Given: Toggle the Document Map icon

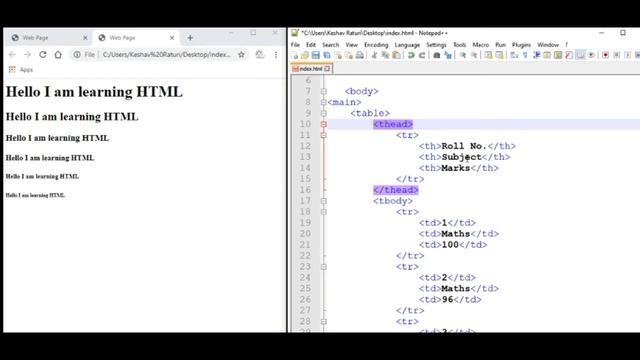Looking at the screenshot, I should tap(558, 55).
